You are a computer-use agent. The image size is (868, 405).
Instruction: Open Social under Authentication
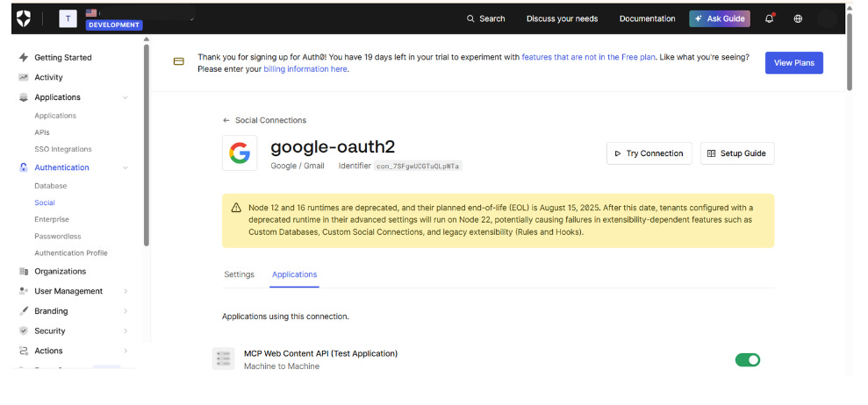click(45, 203)
